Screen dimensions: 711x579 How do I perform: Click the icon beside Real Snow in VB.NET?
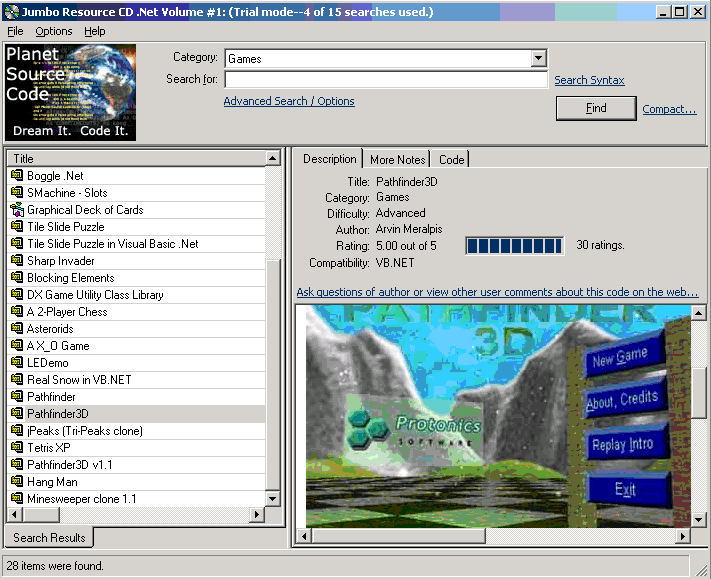[17, 380]
